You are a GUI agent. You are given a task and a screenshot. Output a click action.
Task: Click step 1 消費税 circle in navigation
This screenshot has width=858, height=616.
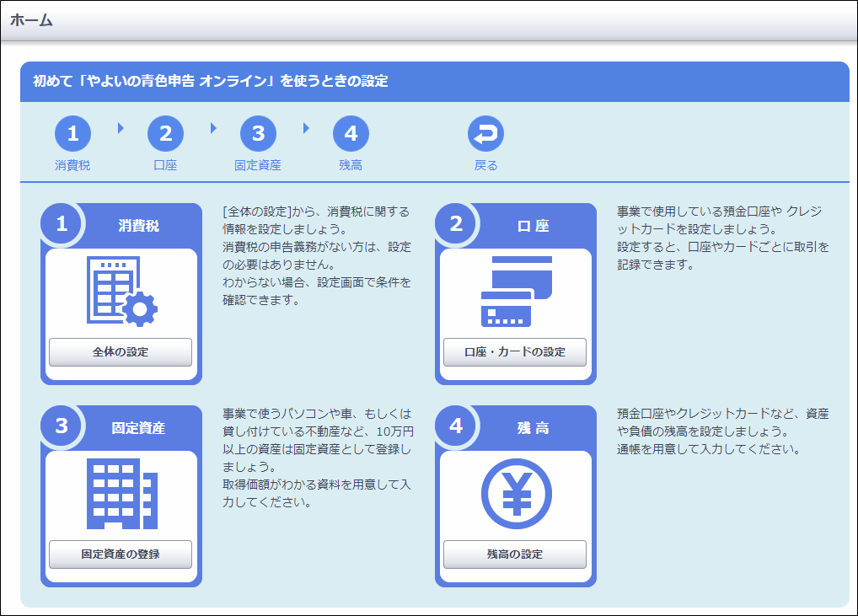coord(72,133)
